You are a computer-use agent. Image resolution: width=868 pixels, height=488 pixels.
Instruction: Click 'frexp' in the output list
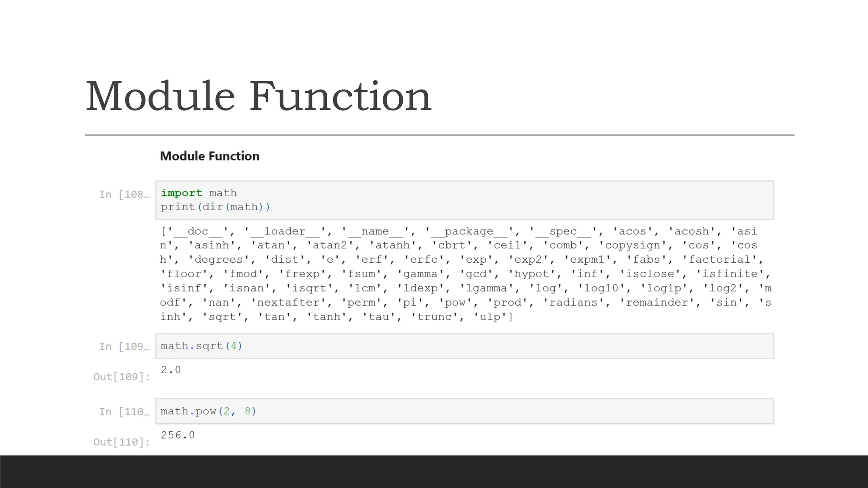coord(302,274)
